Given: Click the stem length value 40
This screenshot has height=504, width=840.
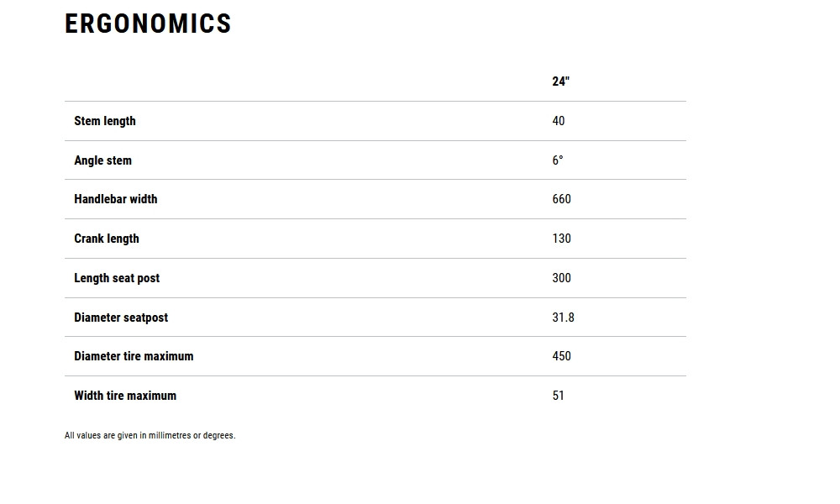Looking at the screenshot, I should click(559, 121).
